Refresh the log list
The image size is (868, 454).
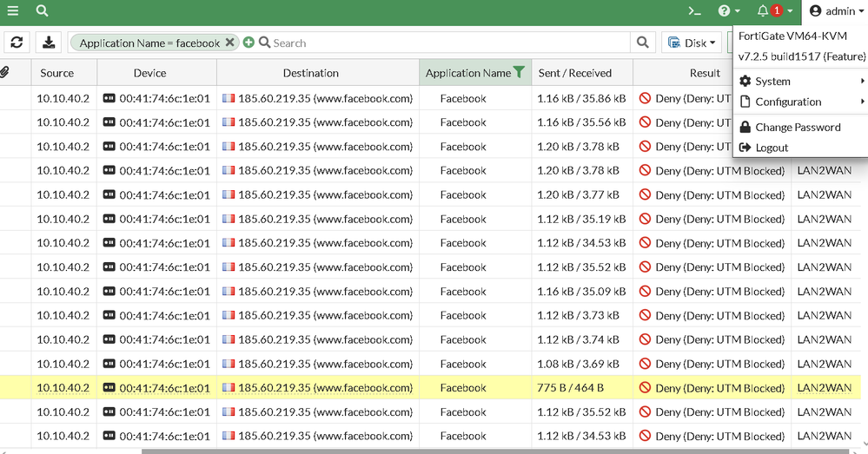[17, 43]
